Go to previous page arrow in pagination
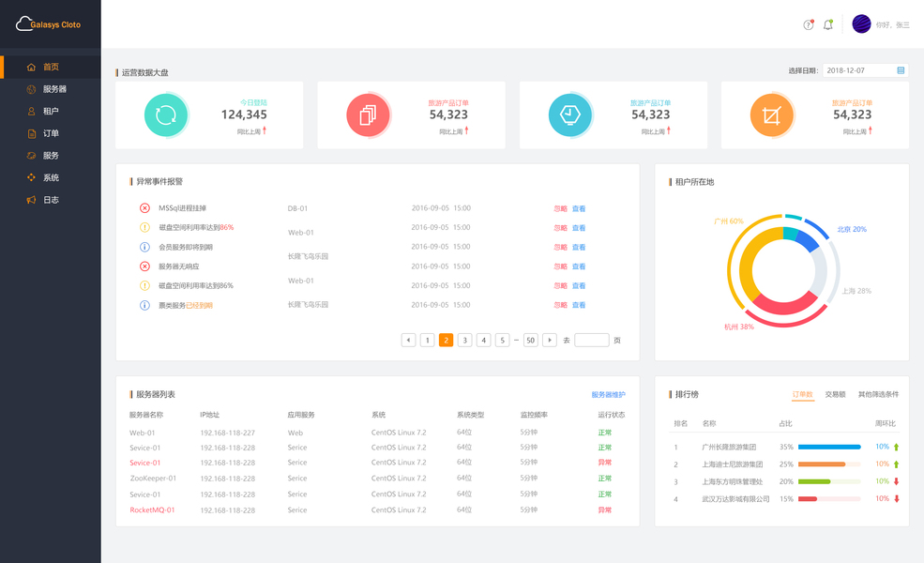924x563 pixels. (408, 341)
